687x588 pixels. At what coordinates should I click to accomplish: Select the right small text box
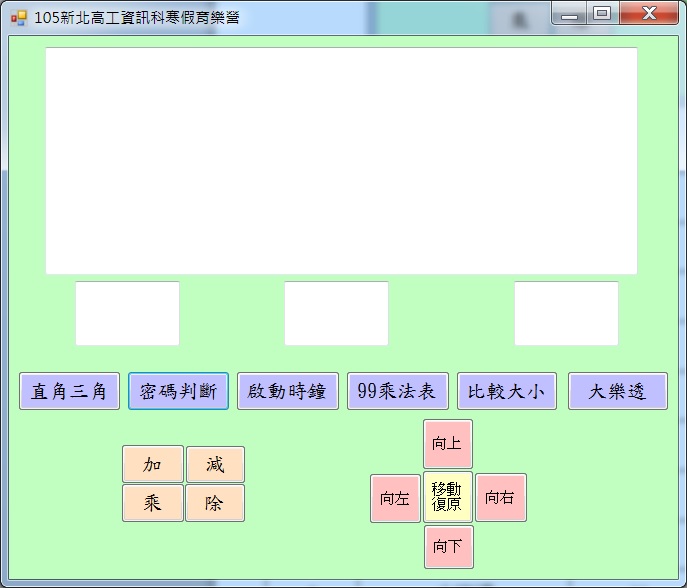click(566, 313)
